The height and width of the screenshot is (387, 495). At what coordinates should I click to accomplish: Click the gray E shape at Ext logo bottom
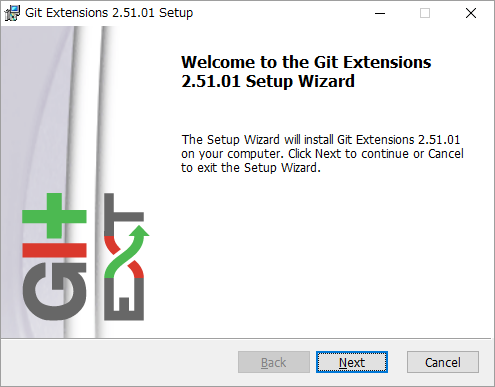click(x=124, y=299)
